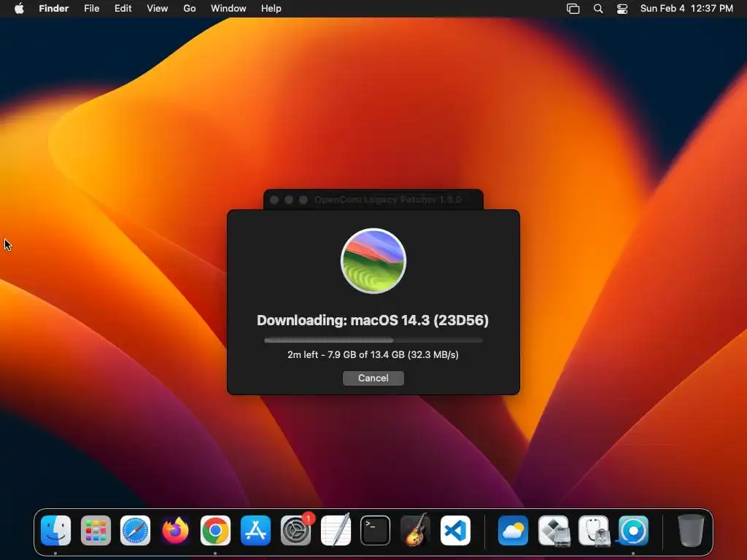This screenshot has width=747, height=560.
Task: Open the Edit menu
Action: click(x=123, y=9)
